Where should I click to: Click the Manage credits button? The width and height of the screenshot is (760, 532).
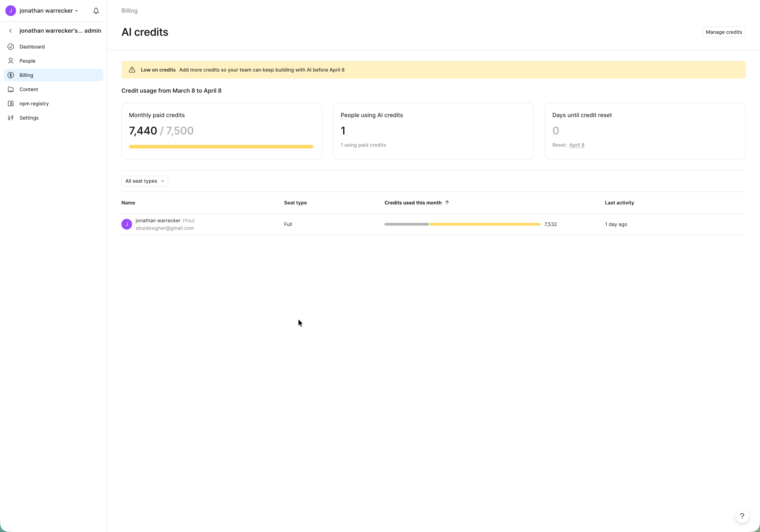coord(724,32)
